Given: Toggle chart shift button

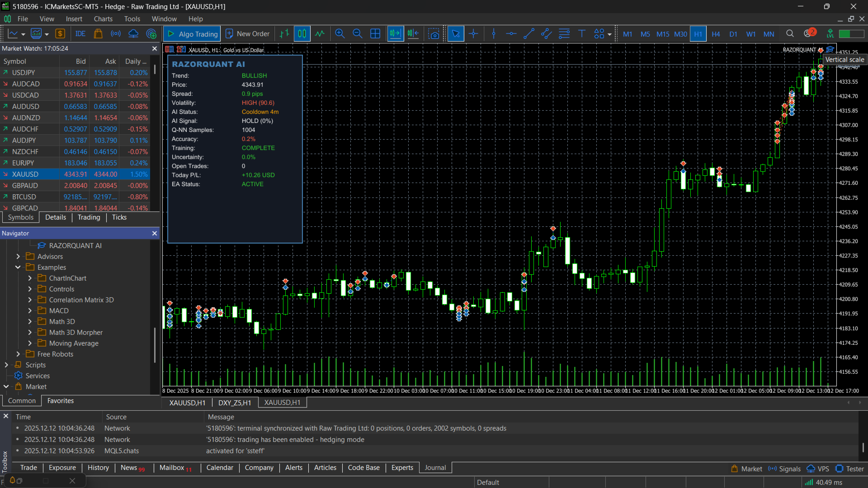Looking at the screenshot, I should pyautogui.click(x=413, y=34).
